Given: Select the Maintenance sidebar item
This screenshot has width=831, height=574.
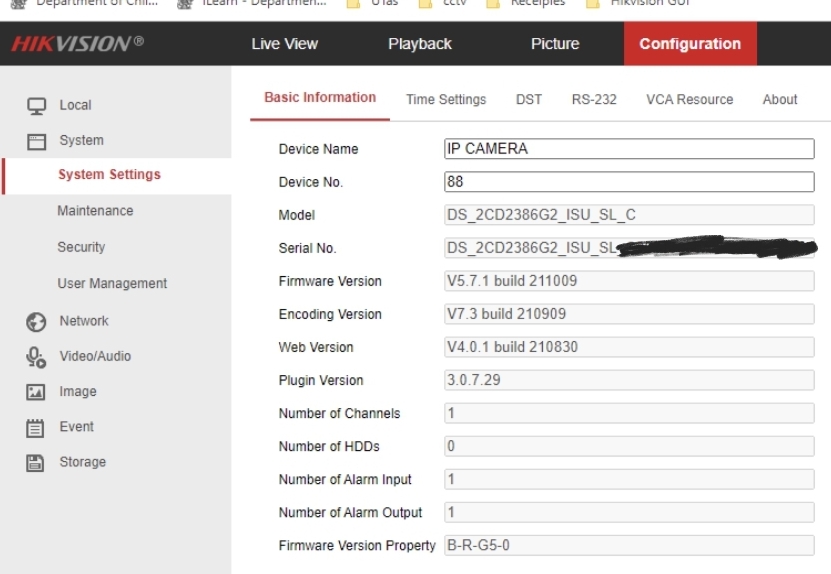Looking at the screenshot, I should [x=95, y=211].
